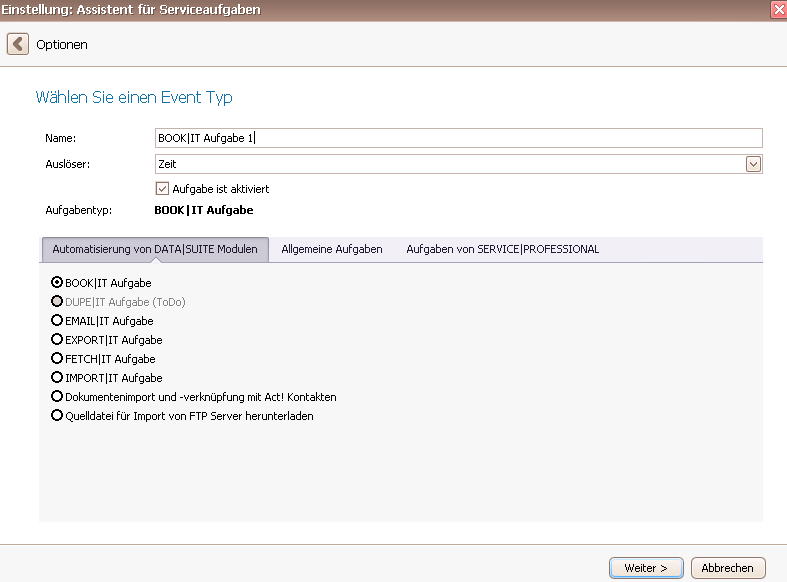Switch to the Allgemeine Aufgaben tab
Viewport: 787px width, 582px height.
pos(332,249)
